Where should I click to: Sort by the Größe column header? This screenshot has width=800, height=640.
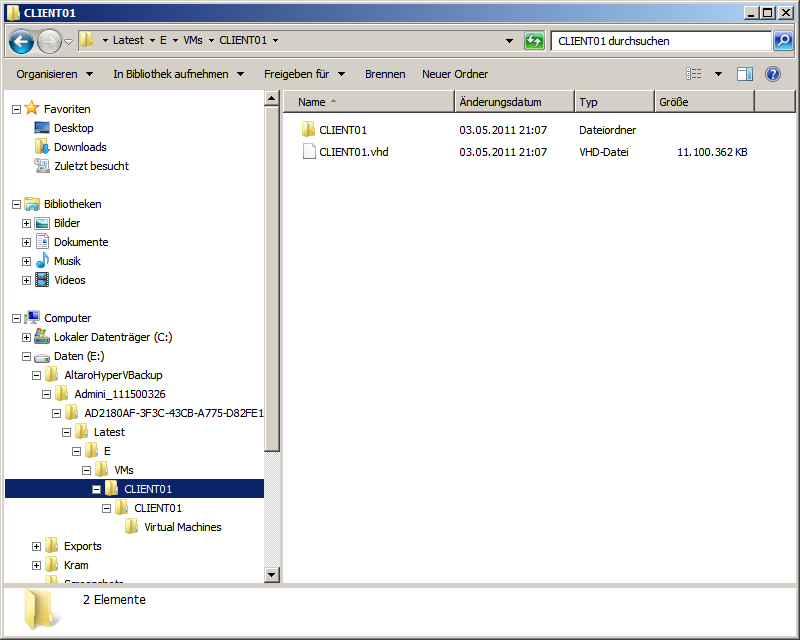704,102
